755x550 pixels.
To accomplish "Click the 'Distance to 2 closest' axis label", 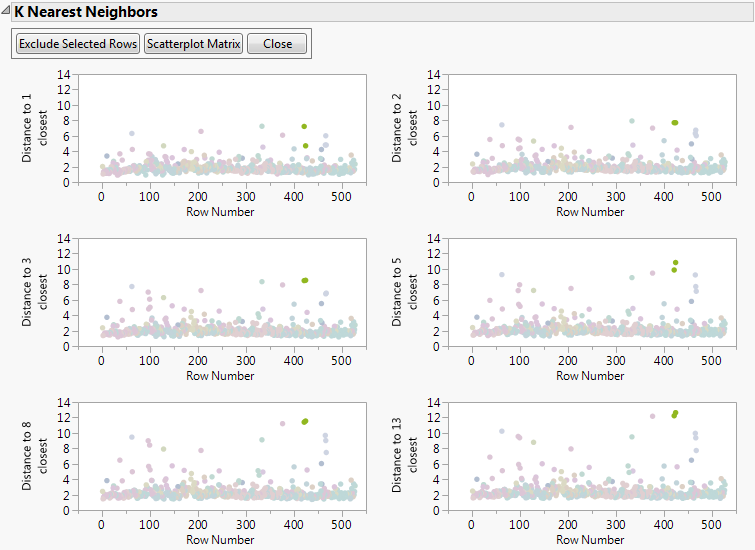I will pyautogui.click(x=404, y=128).
